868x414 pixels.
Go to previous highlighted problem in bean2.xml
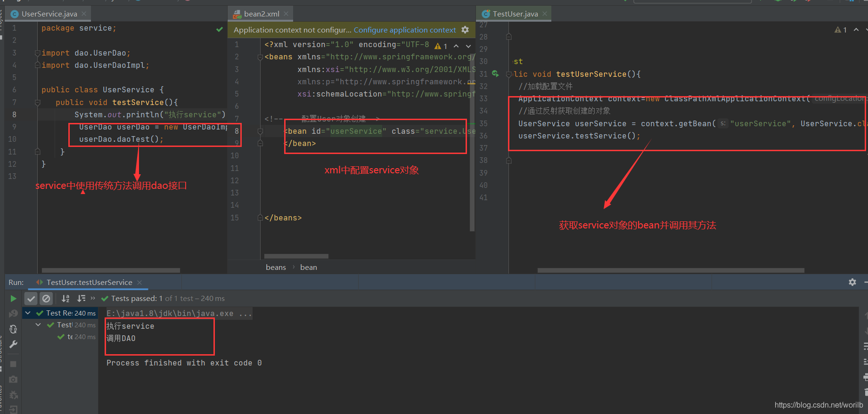[x=456, y=46]
